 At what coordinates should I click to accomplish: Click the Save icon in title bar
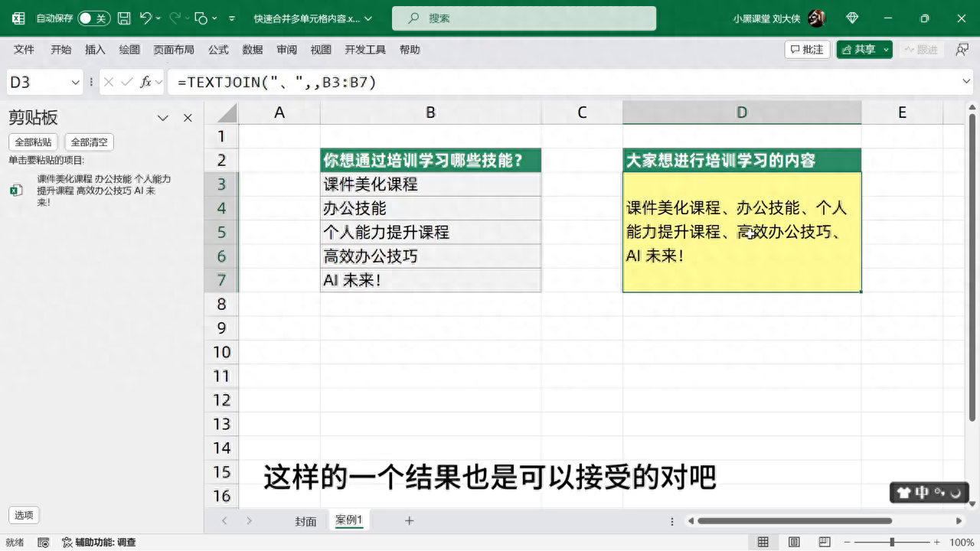[124, 18]
